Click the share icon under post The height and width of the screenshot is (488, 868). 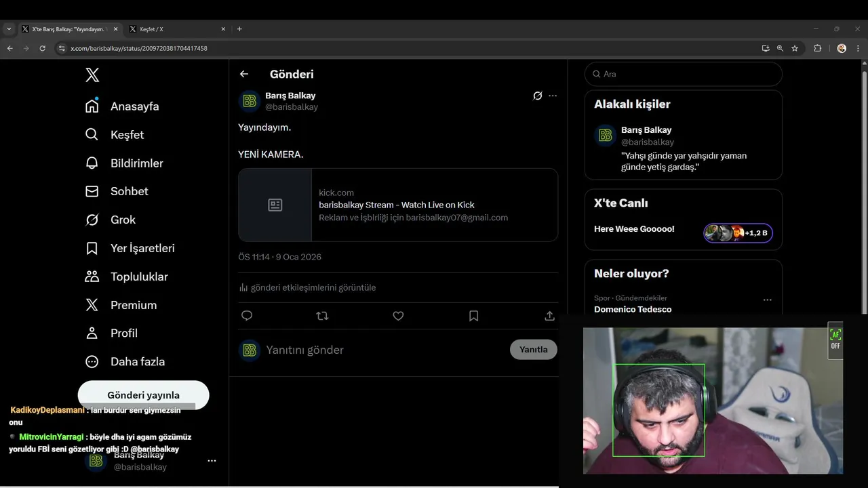coord(550,316)
